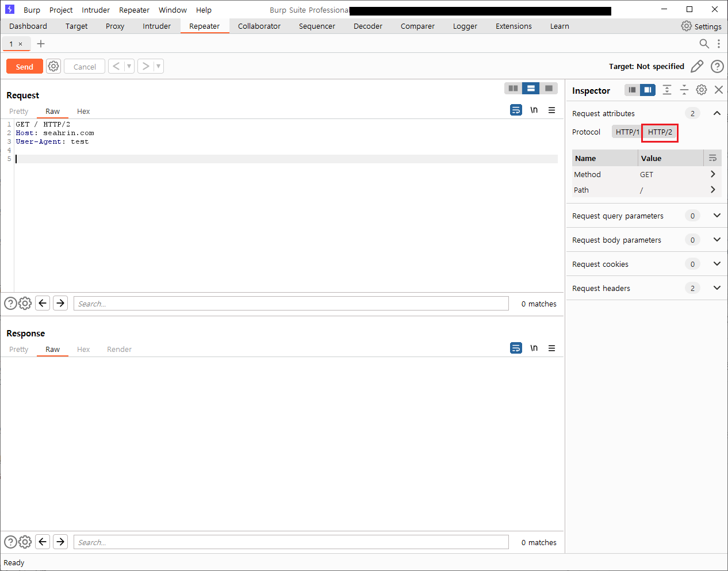The width and height of the screenshot is (728, 571).
Task: Toggle non-printable characters in Request
Action: coord(534,110)
